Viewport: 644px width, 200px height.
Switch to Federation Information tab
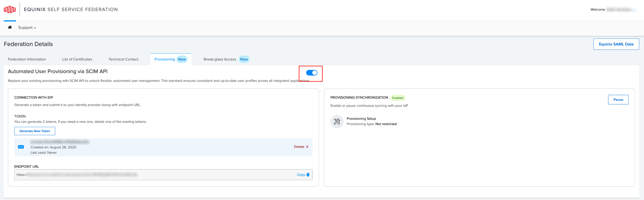[27, 59]
